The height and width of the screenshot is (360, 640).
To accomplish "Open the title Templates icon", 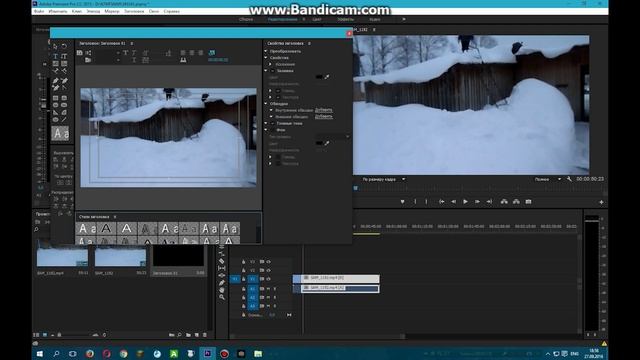I will 88,60.
